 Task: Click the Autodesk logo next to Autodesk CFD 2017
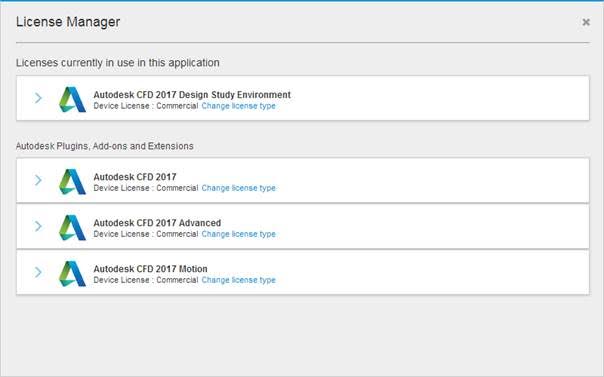coord(72,181)
